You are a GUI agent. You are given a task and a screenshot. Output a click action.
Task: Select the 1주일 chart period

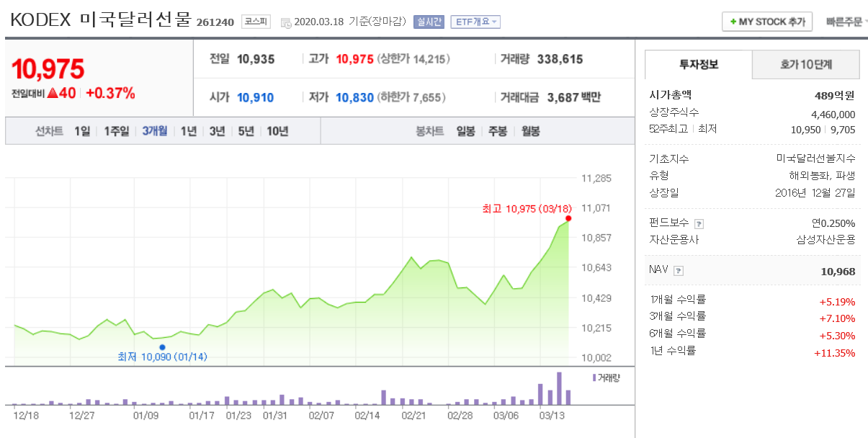(x=115, y=131)
